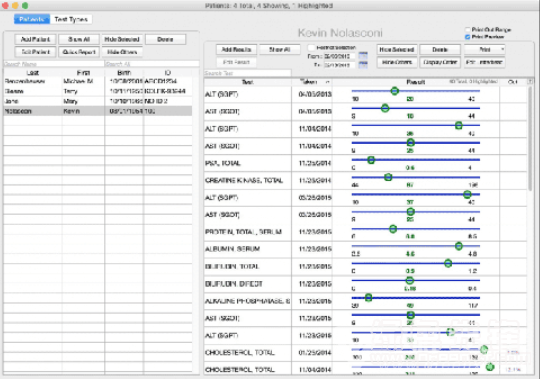Toggle sort arrow on the Taken column
This screenshot has height=379, width=540.
point(328,82)
